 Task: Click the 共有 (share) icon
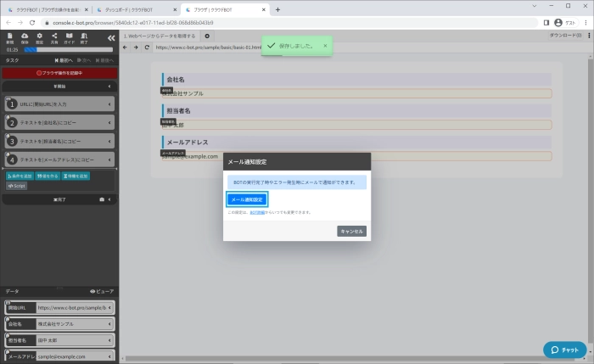point(54,37)
